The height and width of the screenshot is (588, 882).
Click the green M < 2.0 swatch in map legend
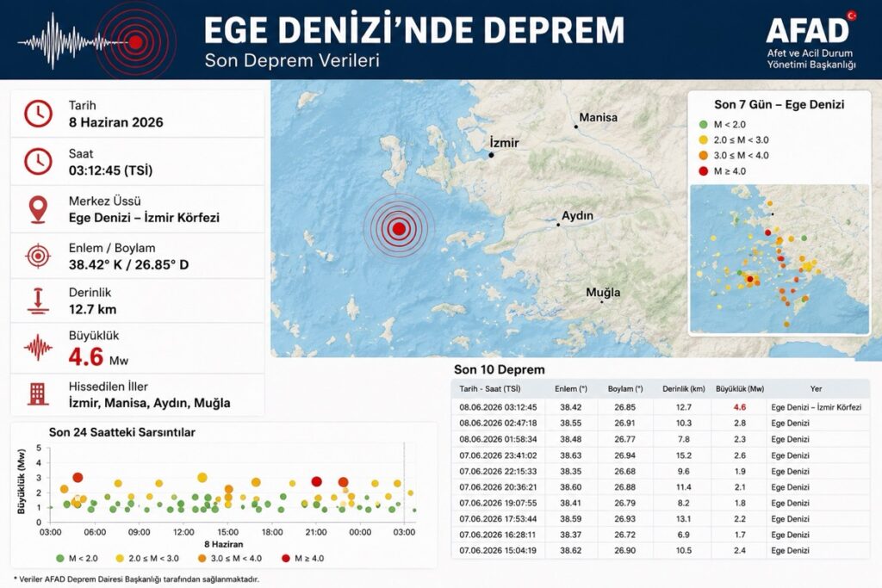[703, 125]
